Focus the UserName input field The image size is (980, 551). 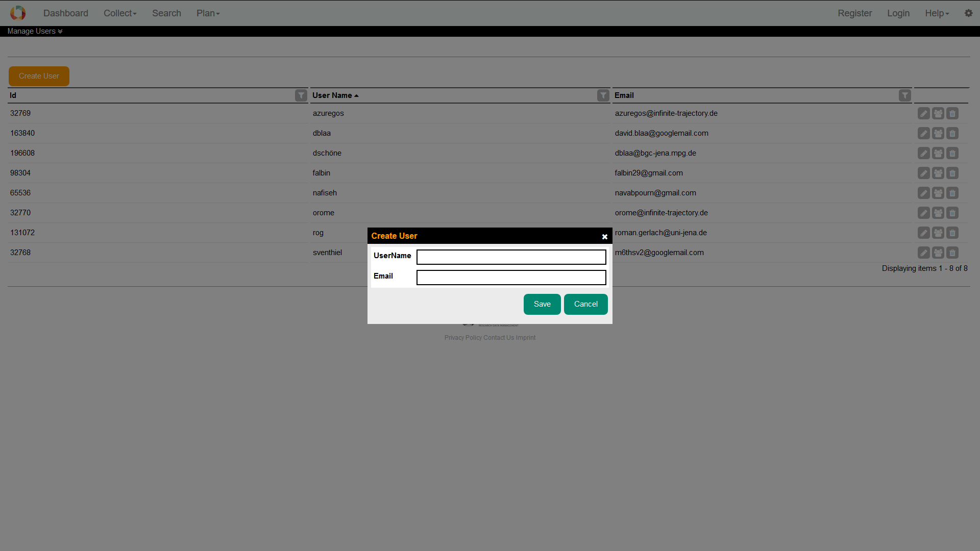point(511,257)
